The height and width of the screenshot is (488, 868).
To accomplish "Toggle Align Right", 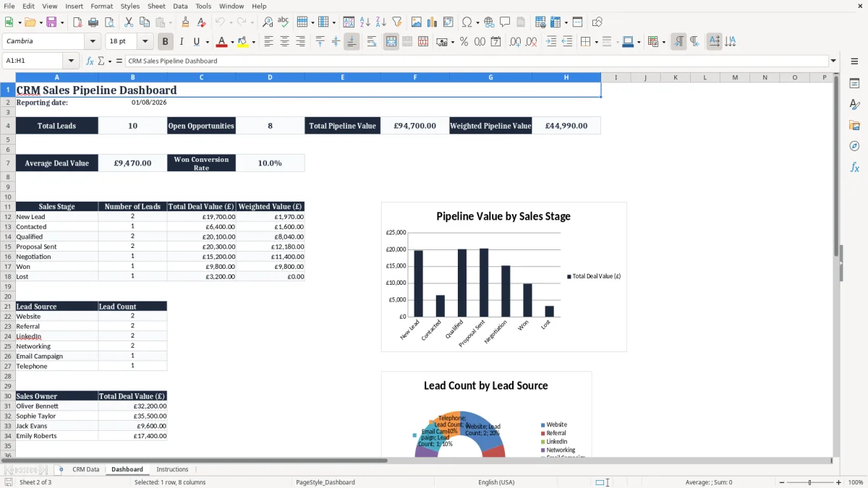I will pyautogui.click(x=299, y=42).
